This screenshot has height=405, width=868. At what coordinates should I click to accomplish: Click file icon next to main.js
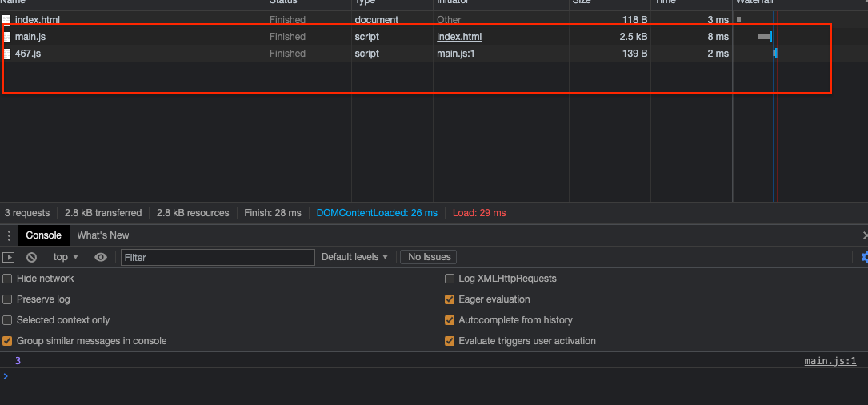[x=6, y=37]
